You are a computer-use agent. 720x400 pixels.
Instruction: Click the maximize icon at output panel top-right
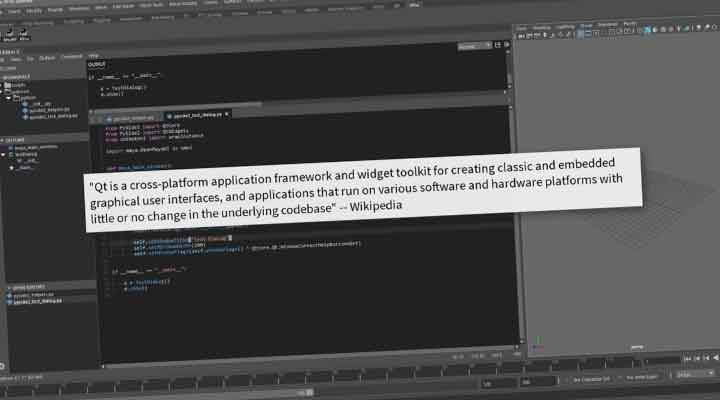[x=497, y=46]
